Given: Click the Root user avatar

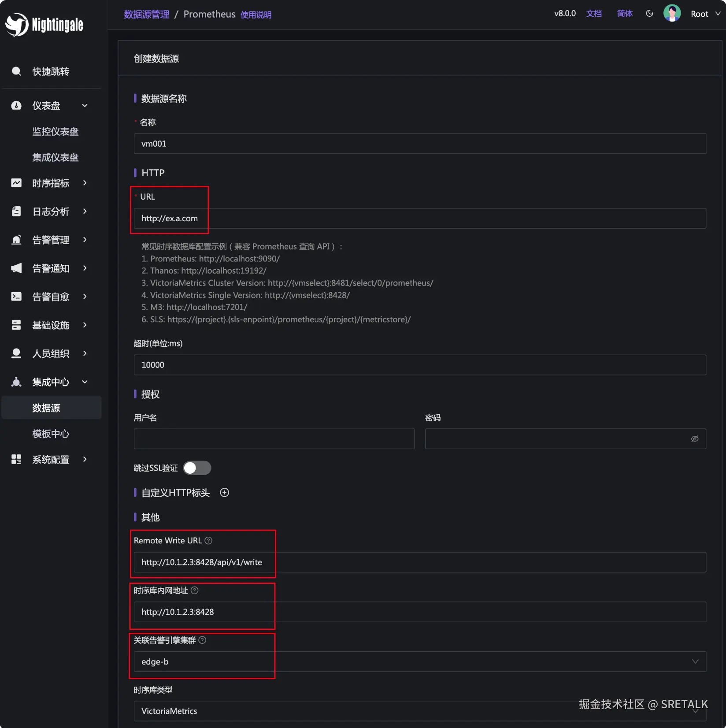Looking at the screenshot, I should [672, 13].
